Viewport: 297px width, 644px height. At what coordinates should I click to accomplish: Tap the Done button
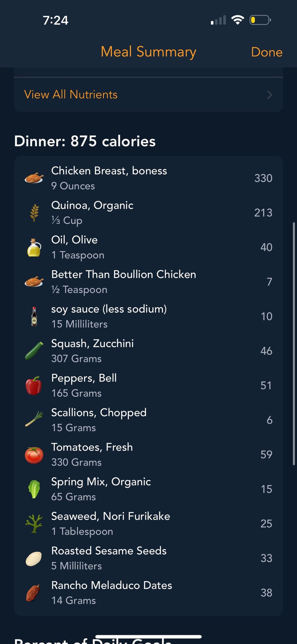pyautogui.click(x=266, y=52)
